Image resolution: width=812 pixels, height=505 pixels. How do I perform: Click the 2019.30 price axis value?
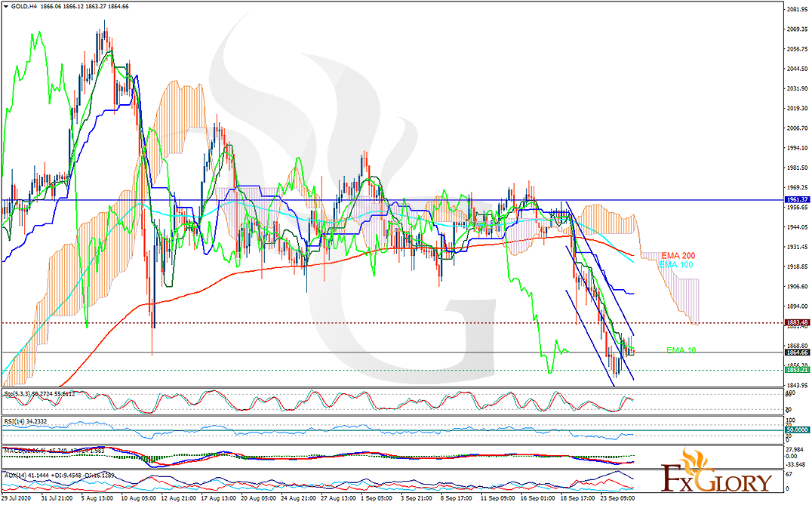[x=797, y=108]
